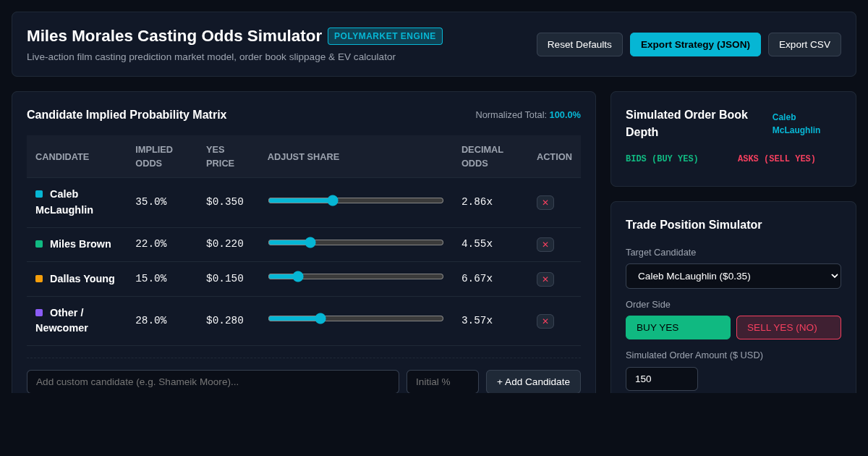Click the + Add Candidate button

[533, 381]
